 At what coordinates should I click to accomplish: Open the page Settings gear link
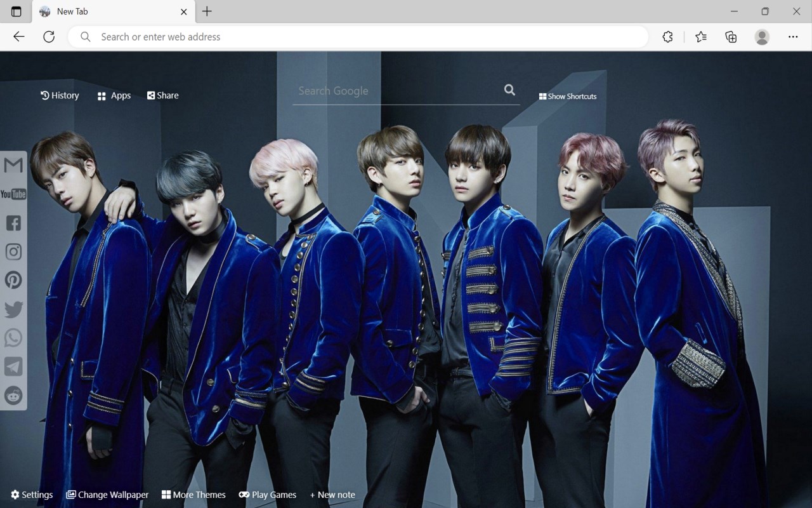click(x=32, y=495)
